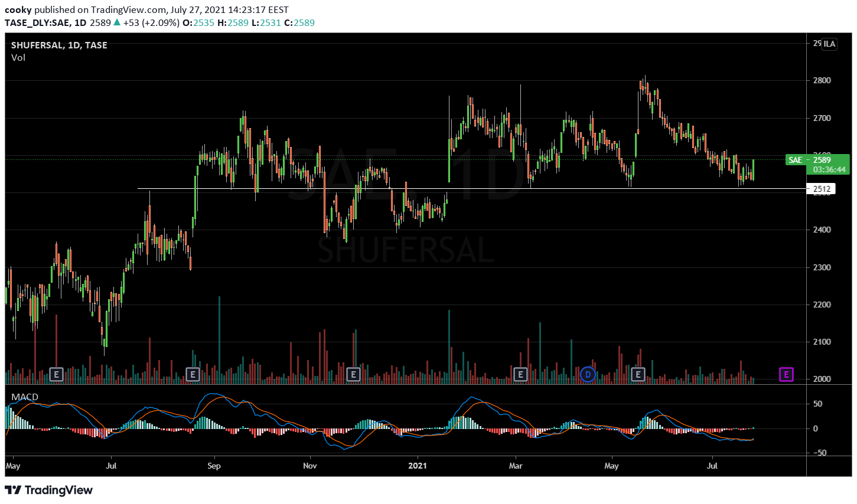Image resolution: width=857 pixels, height=504 pixels.
Task: Select the MACD indicator legend
Action: 25,397
